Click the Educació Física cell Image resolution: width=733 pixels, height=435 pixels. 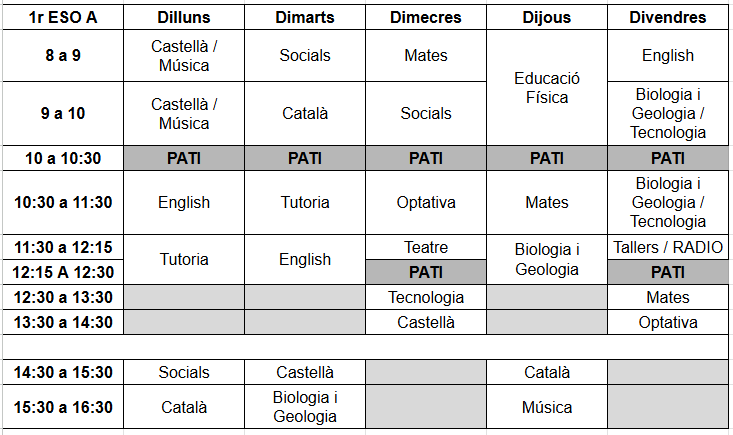[x=546, y=88]
